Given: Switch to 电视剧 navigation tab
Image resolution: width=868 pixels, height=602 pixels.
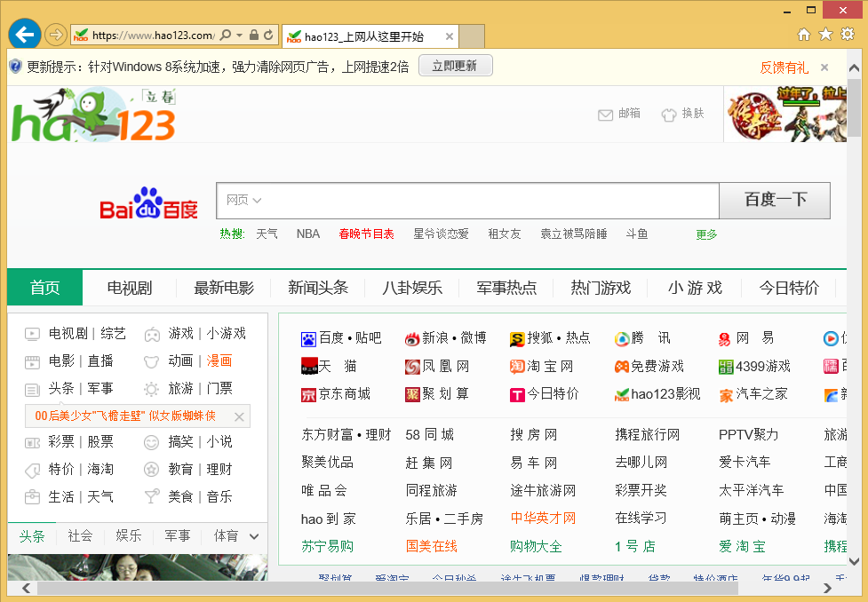Looking at the screenshot, I should pyautogui.click(x=130, y=288).
